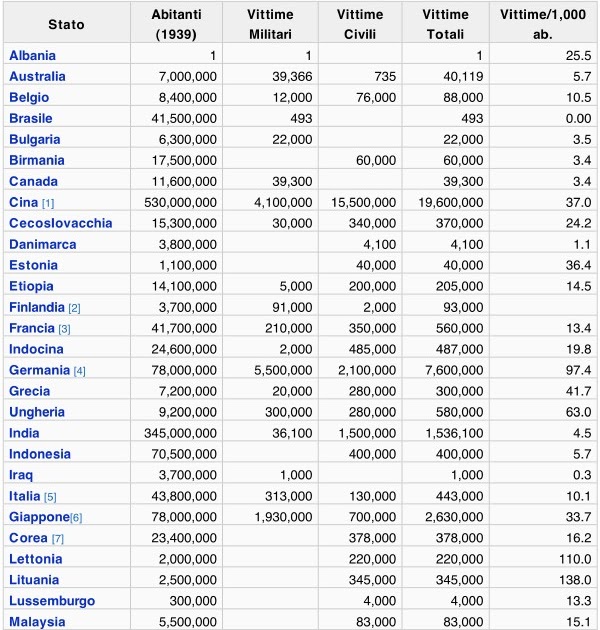
Task: Click the Belgio link
Action: click(x=29, y=98)
